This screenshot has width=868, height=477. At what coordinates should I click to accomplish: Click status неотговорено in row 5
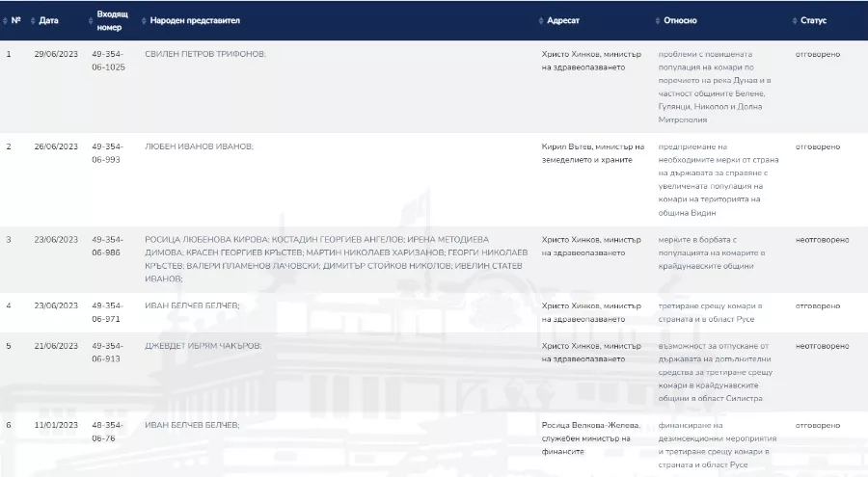[x=822, y=346]
